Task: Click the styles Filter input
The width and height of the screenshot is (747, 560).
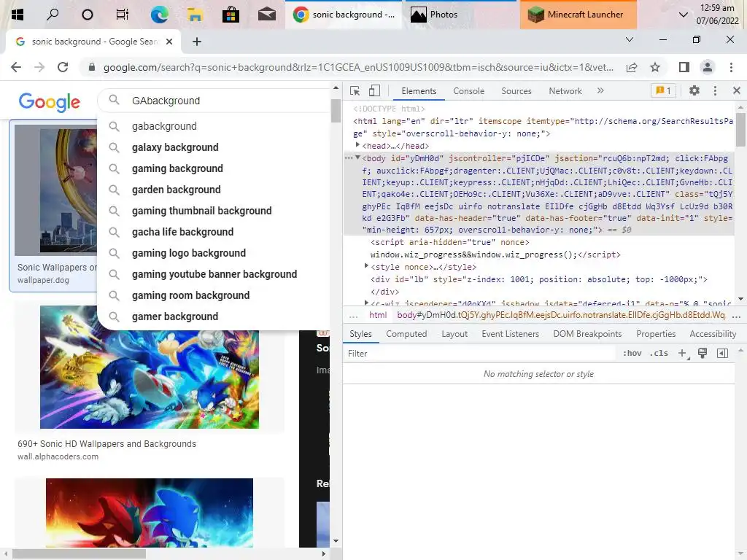Action: pos(479,354)
